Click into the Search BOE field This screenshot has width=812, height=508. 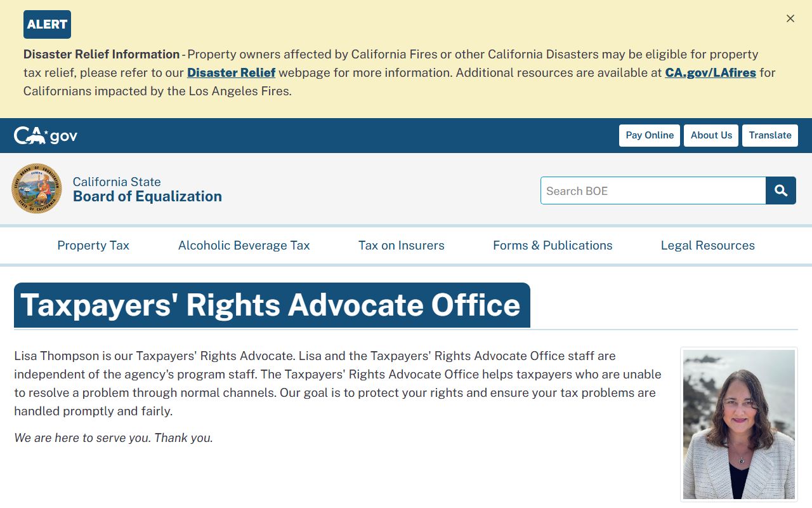[x=653, y=190]
